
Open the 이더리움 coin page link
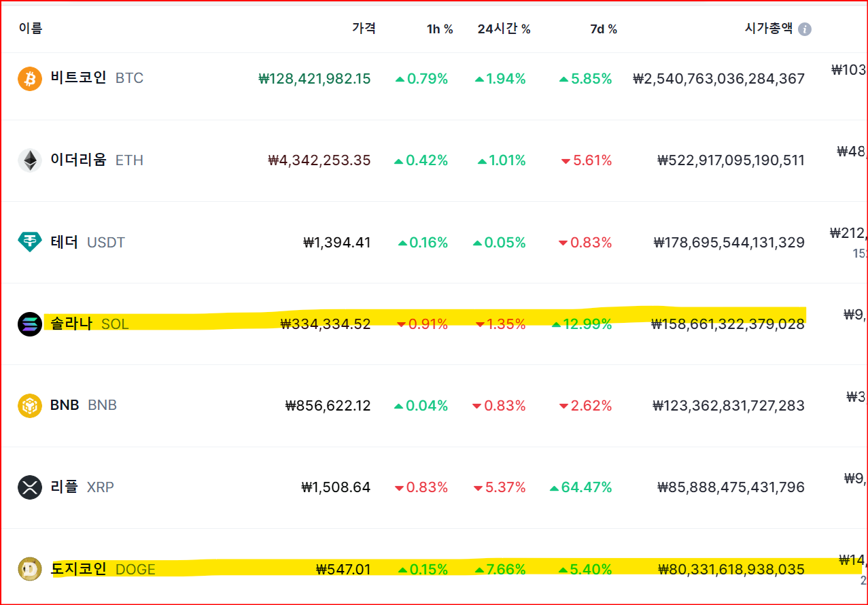pos(79,160)
